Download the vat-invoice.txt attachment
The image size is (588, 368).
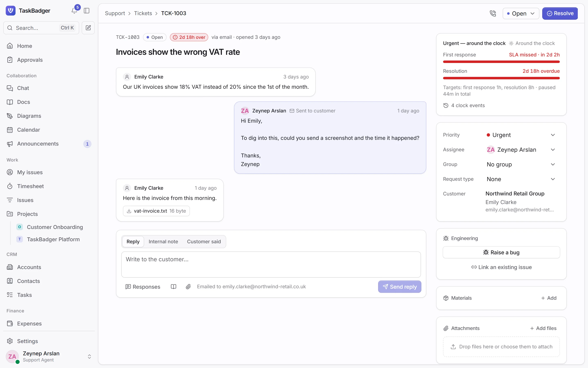pos(156,211)
